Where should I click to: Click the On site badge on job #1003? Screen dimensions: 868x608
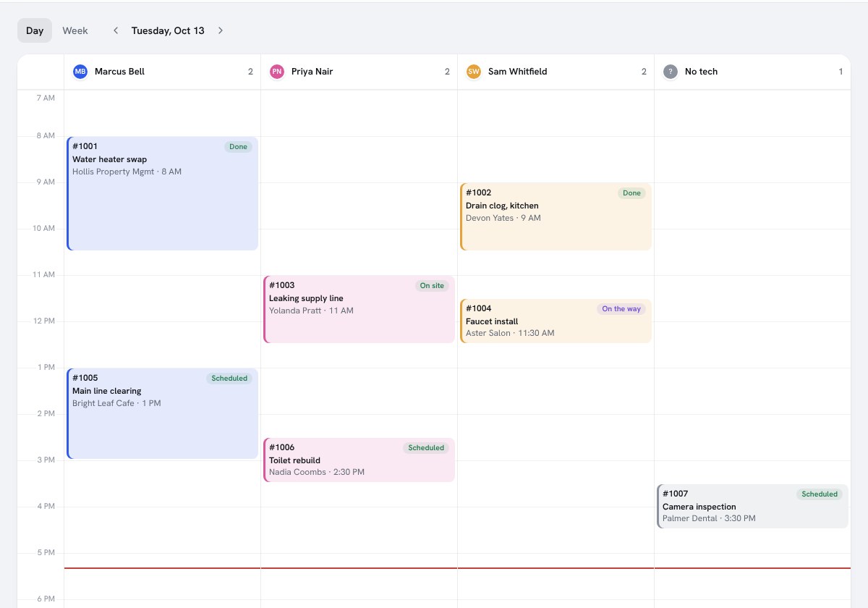(x=432, y=286)
